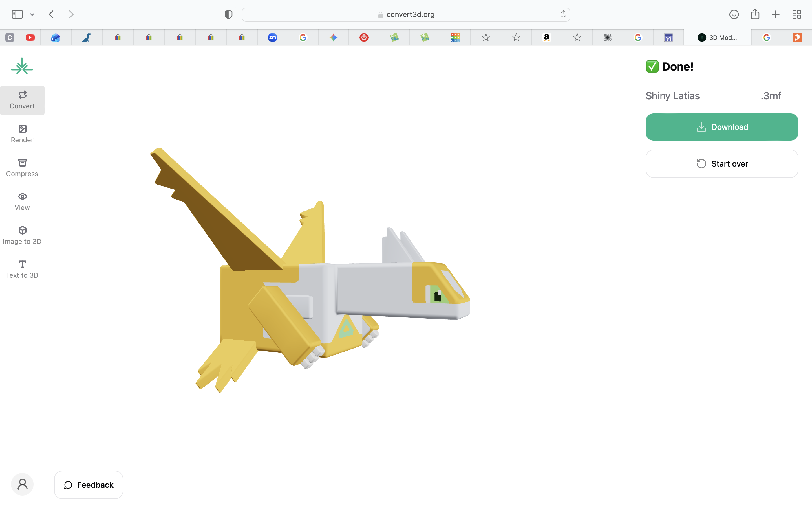This screenshot has height=508, width=812.
Task: Click the Feedback button
Action: [89, 485]
